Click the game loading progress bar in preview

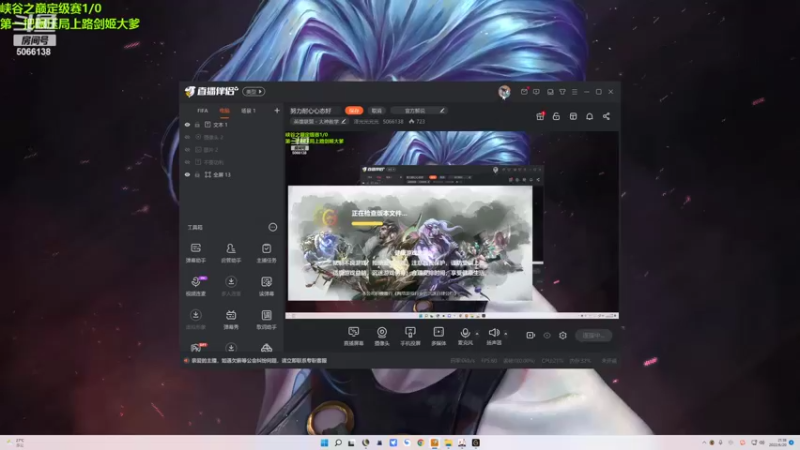click(x=367, y=223)
